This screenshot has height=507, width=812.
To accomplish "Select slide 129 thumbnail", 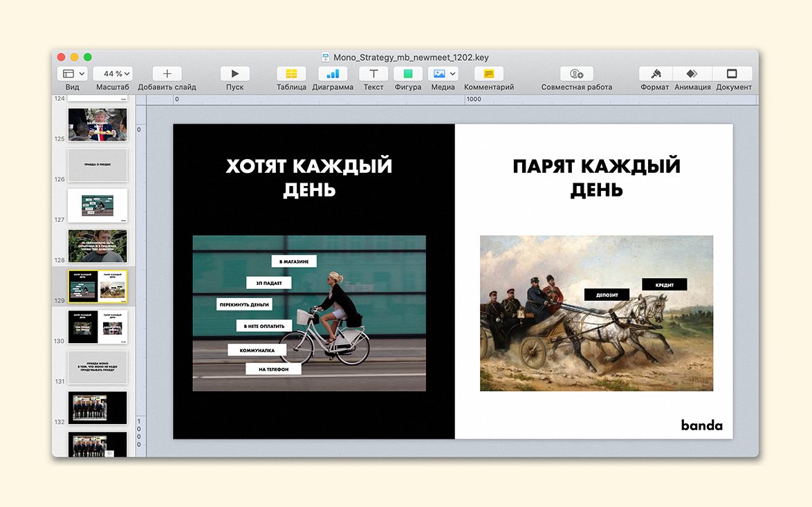I will click(98, 286).
